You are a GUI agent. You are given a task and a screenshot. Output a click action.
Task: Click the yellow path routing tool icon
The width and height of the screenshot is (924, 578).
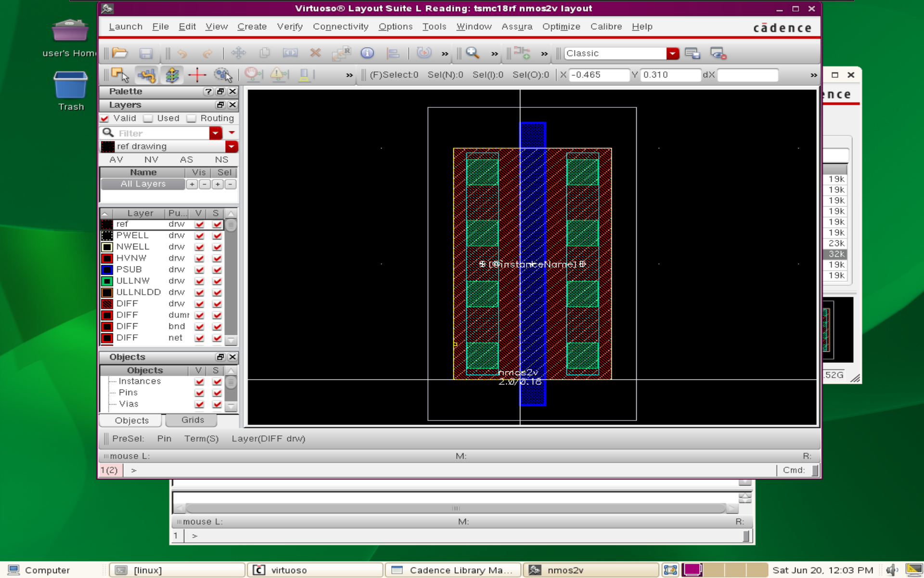click(146, 75)
